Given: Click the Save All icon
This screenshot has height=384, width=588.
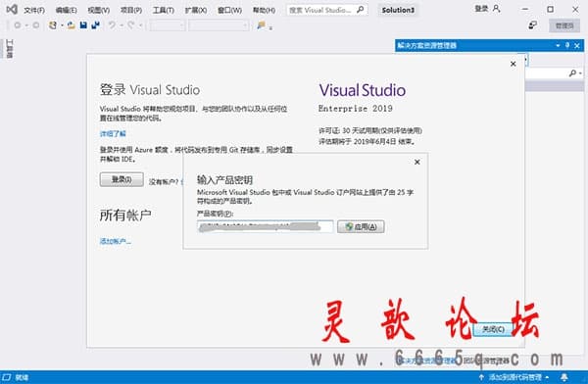Looking at the screenshot, I should (96, 25).
